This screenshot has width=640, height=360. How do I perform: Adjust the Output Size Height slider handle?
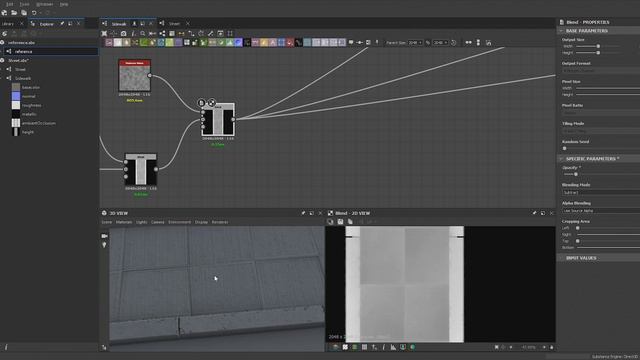click(598, 53)
